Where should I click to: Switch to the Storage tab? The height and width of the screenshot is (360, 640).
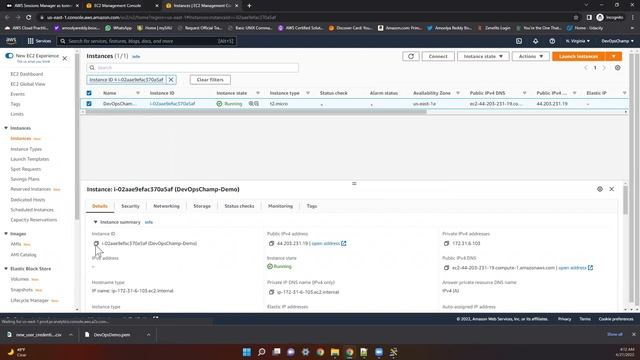point(202,206)
